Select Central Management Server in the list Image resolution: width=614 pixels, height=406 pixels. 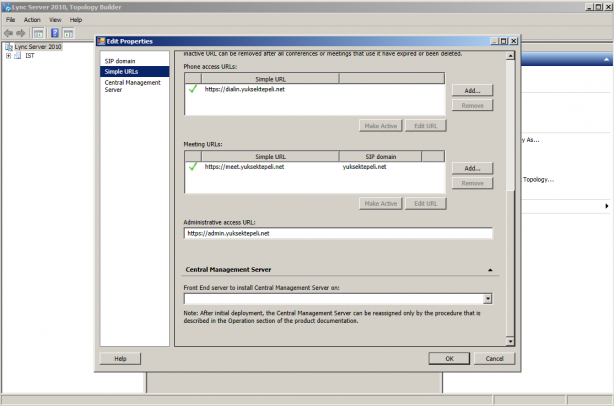click(x=132, y=86)
